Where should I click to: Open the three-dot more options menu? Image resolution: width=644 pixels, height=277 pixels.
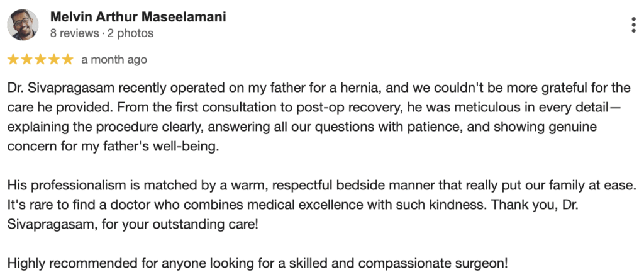[634, 25]
